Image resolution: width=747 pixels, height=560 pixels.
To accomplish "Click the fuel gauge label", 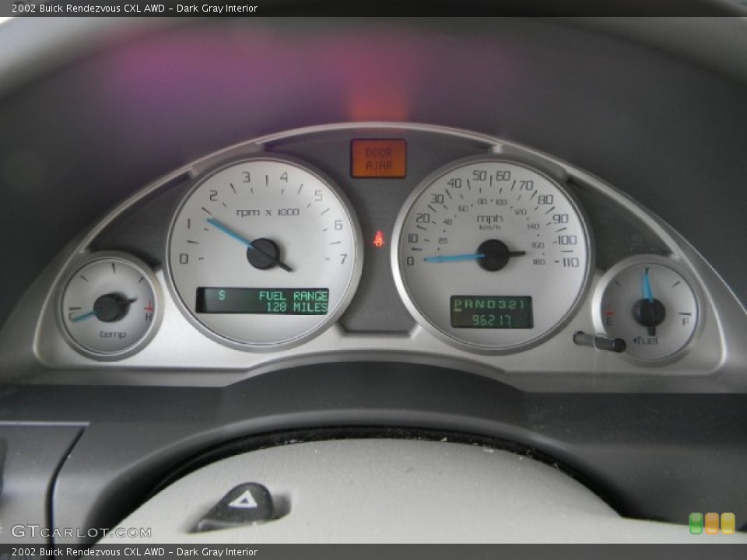I will tap(646, 340).
